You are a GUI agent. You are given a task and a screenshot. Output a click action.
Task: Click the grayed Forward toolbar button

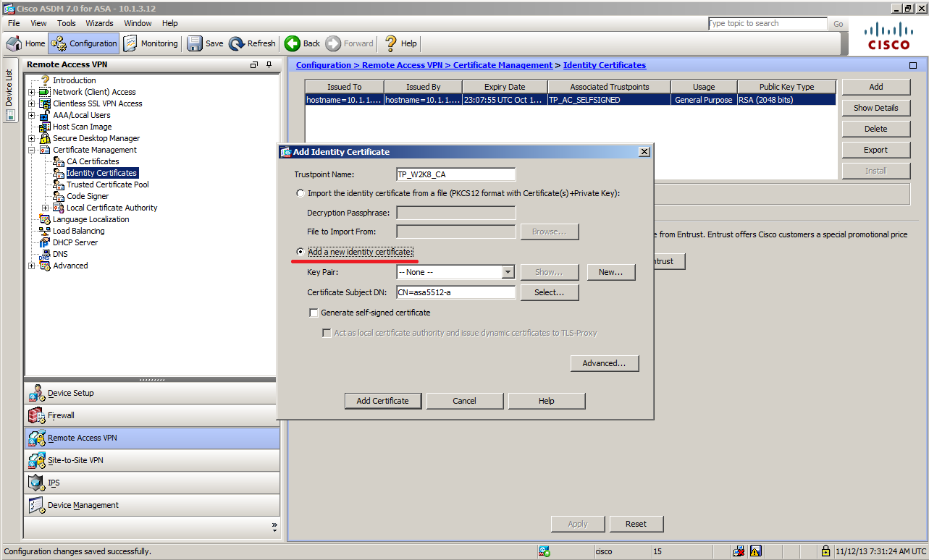pos(350,43)
